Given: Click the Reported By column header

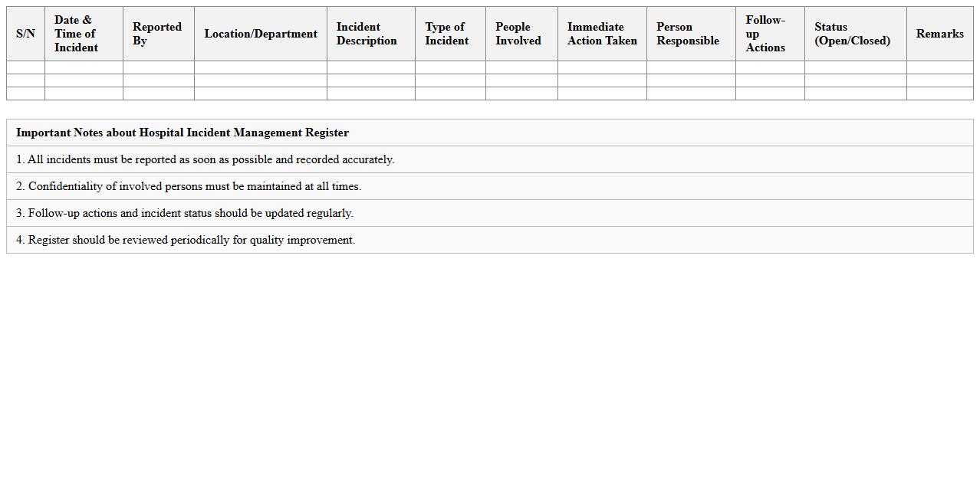Looking at the screenshot, I should click(157, 34).
